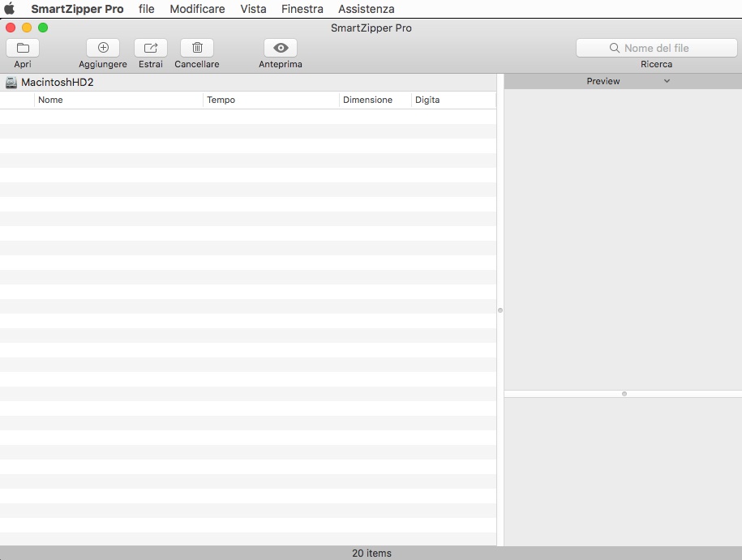742x560 pixels.
Task: Toggle Anteprima eye preview button
Action: coord(281,48)
